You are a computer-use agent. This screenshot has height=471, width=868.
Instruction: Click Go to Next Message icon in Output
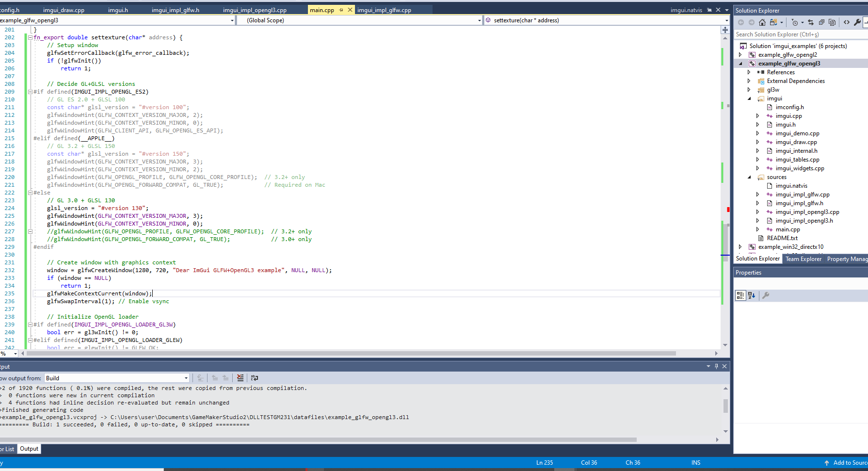[x=225, y=378]
